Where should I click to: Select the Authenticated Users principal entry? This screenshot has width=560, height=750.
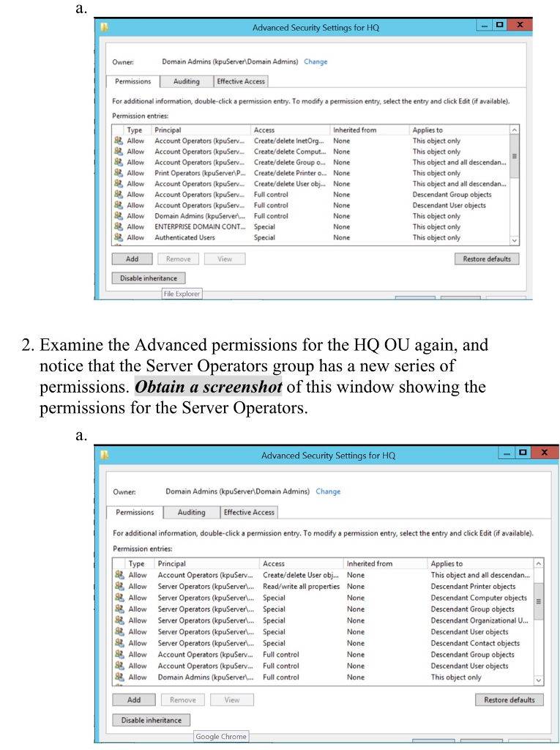184,237
